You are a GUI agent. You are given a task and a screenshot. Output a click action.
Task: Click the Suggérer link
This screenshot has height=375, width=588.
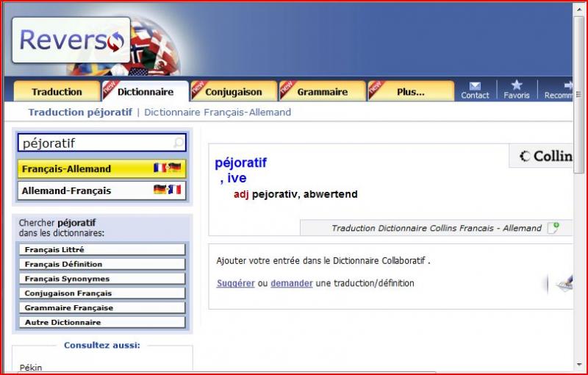coord(235,283)
